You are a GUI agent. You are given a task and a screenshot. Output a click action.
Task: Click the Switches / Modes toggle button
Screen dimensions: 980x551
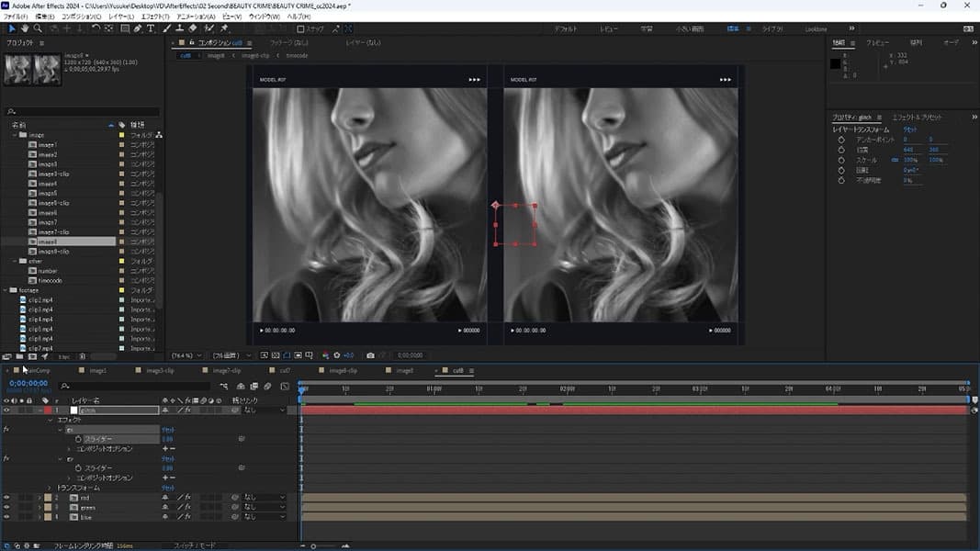[195, 545]
